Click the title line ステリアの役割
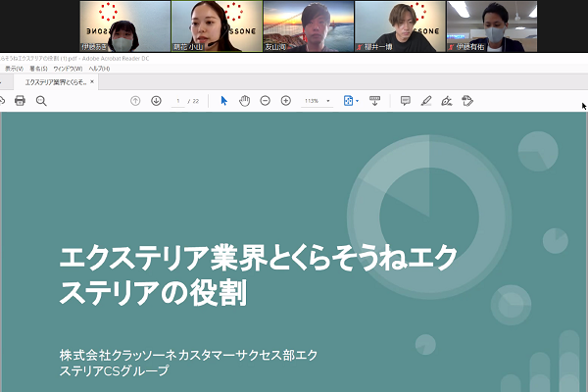The width and height of the screenshot is (588, 392). click(x=153, y=293)
